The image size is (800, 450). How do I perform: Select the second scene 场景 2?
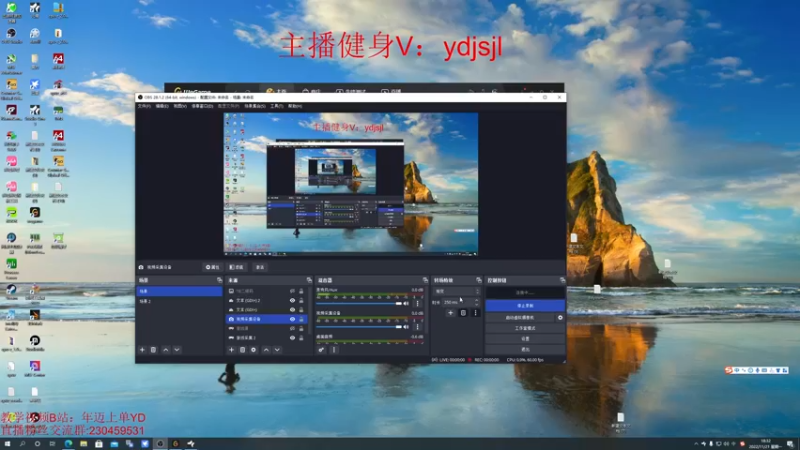click(x=179, y=301)
